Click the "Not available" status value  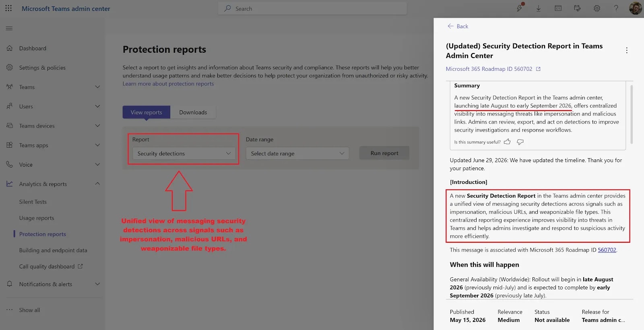552,320
